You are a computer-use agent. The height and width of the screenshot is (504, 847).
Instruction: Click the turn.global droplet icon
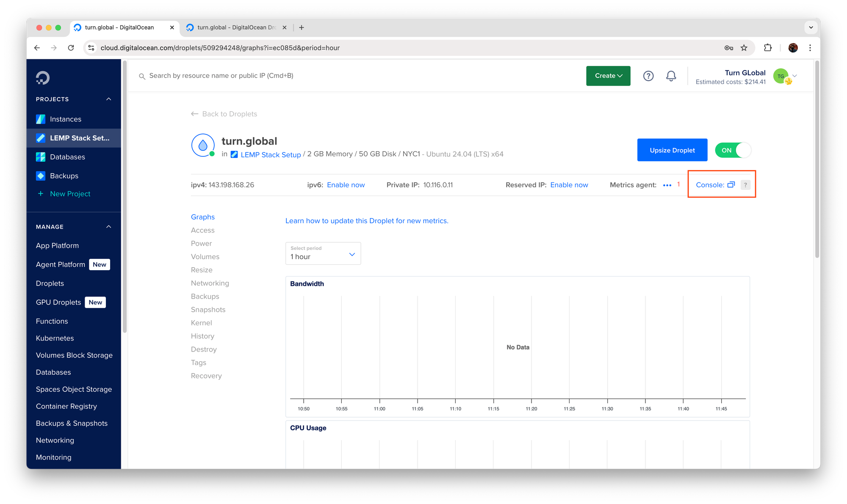203,145
